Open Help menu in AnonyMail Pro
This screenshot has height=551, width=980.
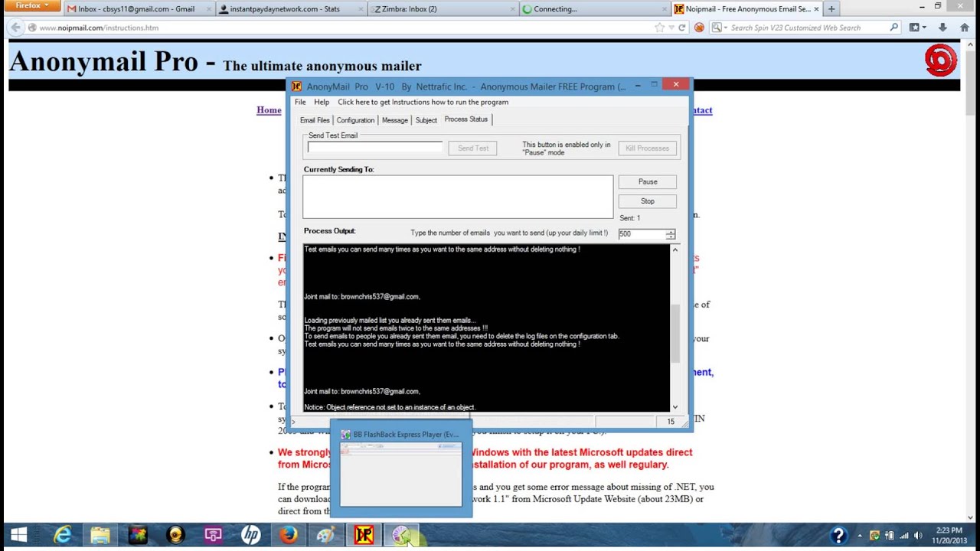tap(322, 102)
